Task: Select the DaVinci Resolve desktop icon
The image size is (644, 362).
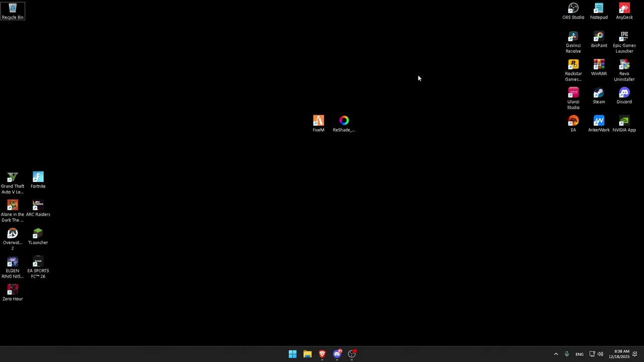Action: click(573, 42)
